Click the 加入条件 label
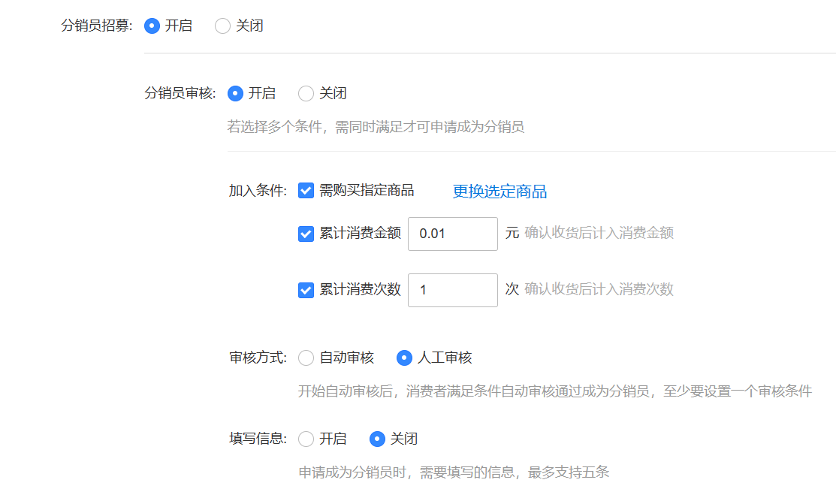 click(258, 191)
